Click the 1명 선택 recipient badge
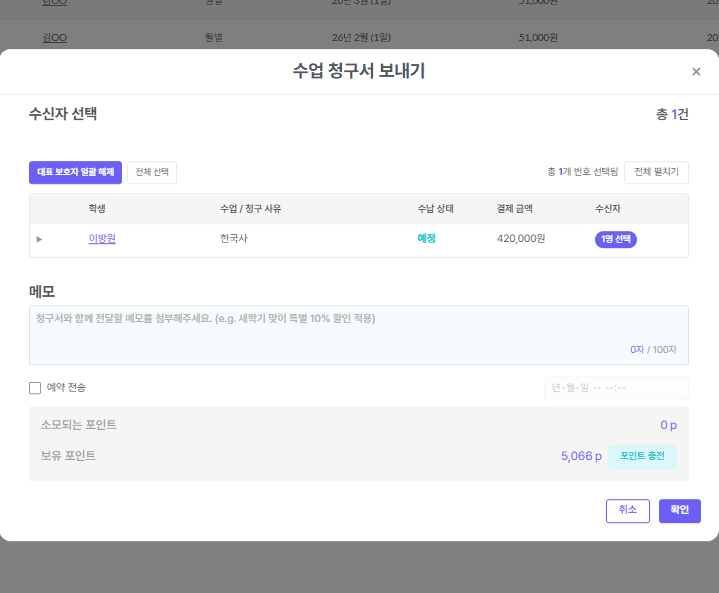The image size is (719, 593). (x=615, y=239)
